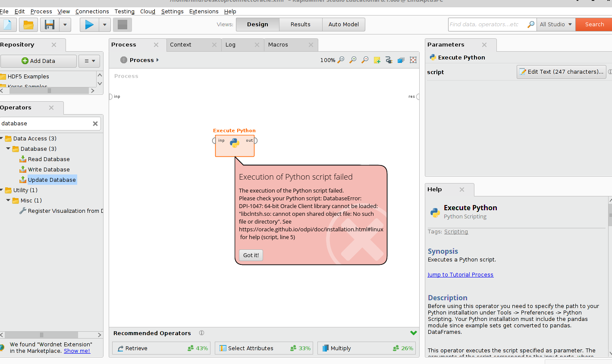Screen dimensions: 612x364
Task: Zoom out on the process canvas
Action: click(x=365, y=60)
